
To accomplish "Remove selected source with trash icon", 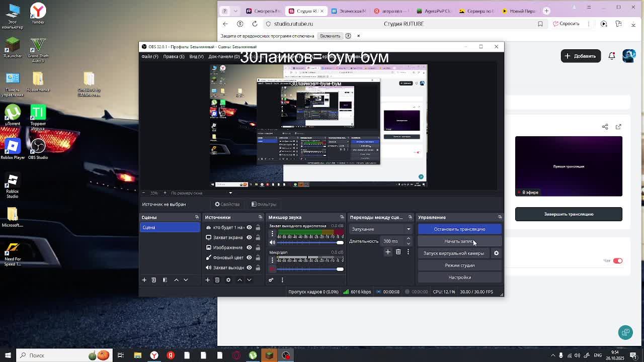I will tap(217, 280).
